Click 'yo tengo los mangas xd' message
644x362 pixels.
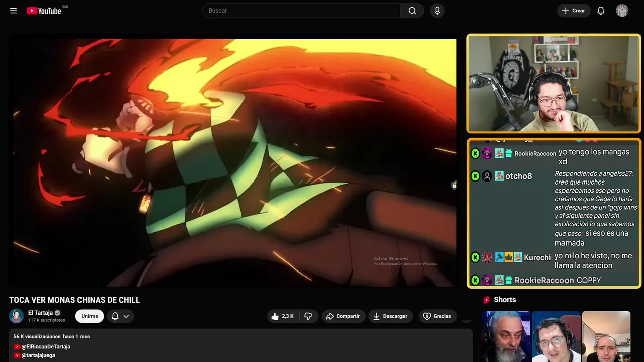click(x=594, y=157)
